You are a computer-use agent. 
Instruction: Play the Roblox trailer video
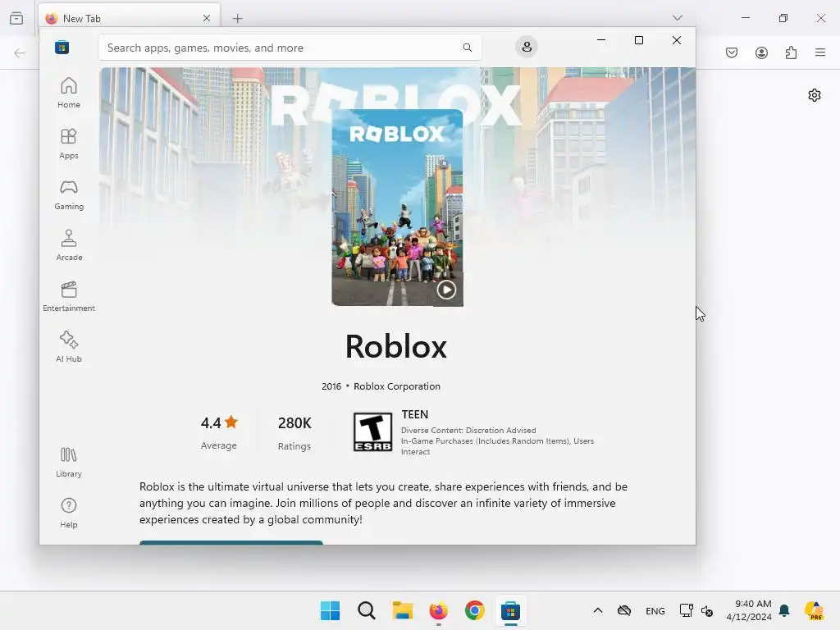pos(446,290)
